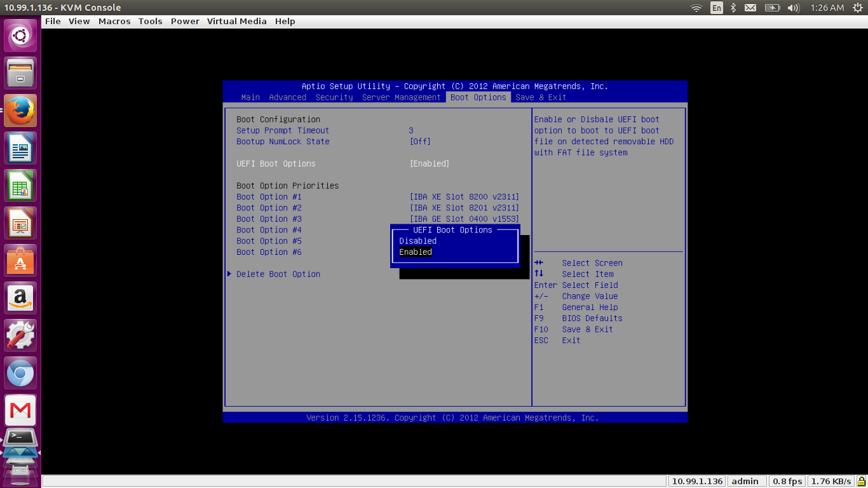Open the Help menu
Image resolution: width=868 pixels, height=488 pixels.
click(x=285, y=21)
